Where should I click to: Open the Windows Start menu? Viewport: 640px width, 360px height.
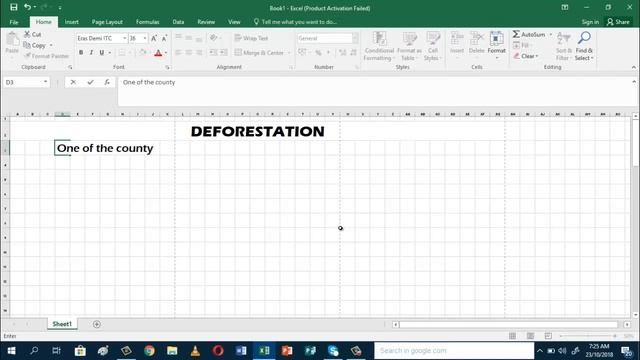click(11, 351)
